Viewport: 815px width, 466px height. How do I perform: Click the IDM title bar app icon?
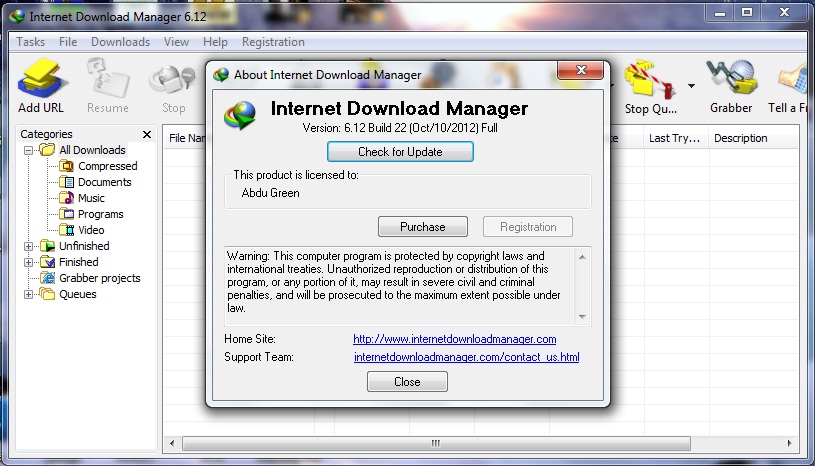tap(17, 17)
